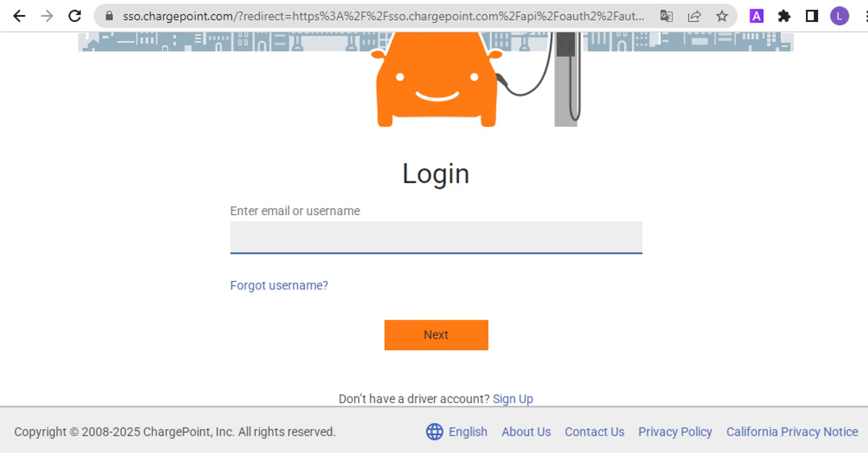
Task: Share this page via share icon
Action: pyautogui.click(x=694, y=16)
